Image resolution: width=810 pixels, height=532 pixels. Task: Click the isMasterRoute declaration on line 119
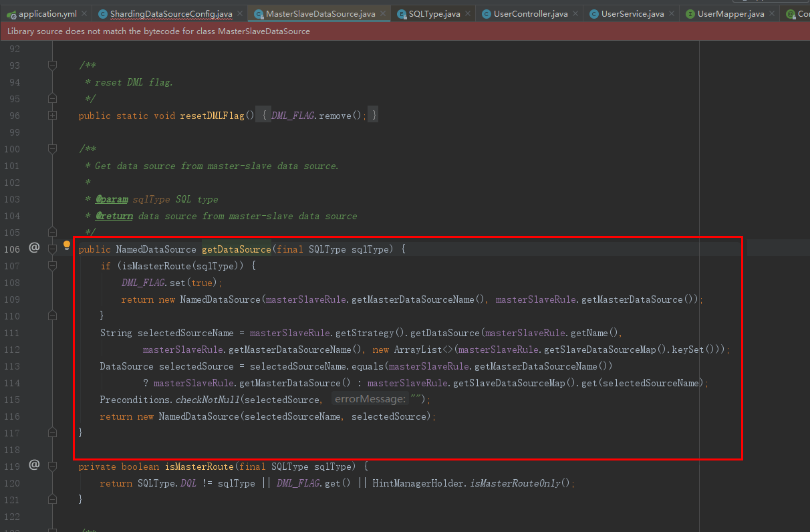tap(198, 467)
